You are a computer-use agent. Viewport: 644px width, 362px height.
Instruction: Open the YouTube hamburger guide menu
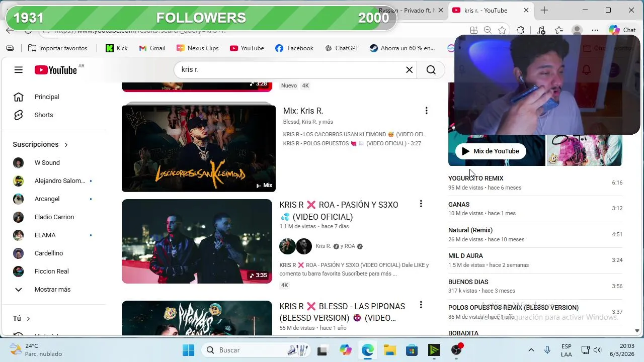click(x=19, y=70)
